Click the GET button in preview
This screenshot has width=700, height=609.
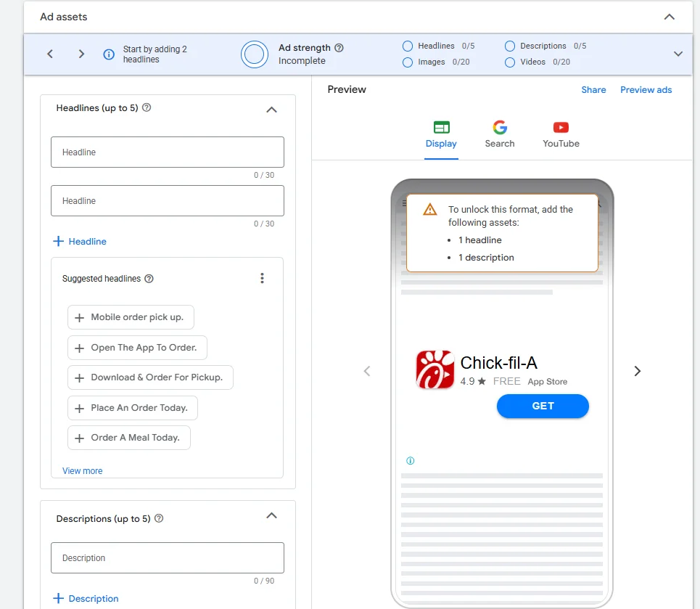tap(543, 406)
